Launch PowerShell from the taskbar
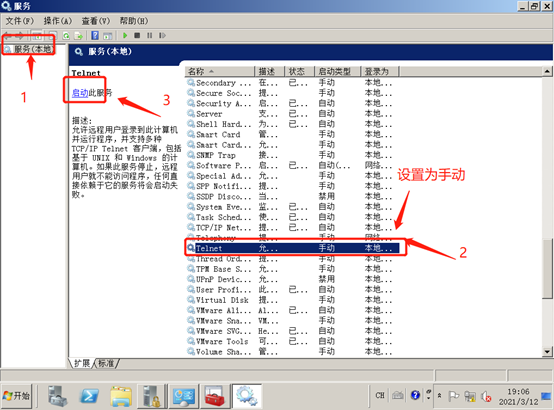The height and width of the screenshot is (410, 554). [89, 396]
